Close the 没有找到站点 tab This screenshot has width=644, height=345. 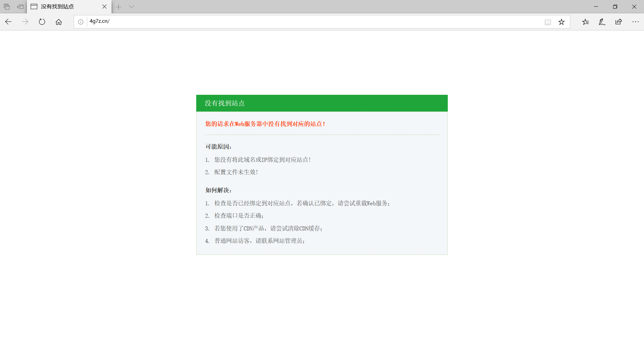(104, 7)
